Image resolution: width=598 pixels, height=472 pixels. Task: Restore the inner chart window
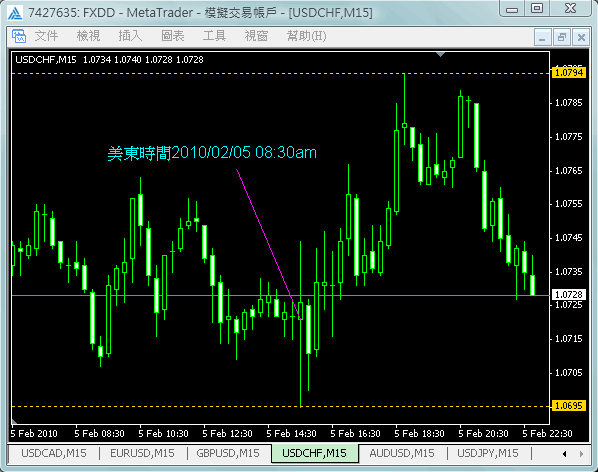click(x=562, y=37)
